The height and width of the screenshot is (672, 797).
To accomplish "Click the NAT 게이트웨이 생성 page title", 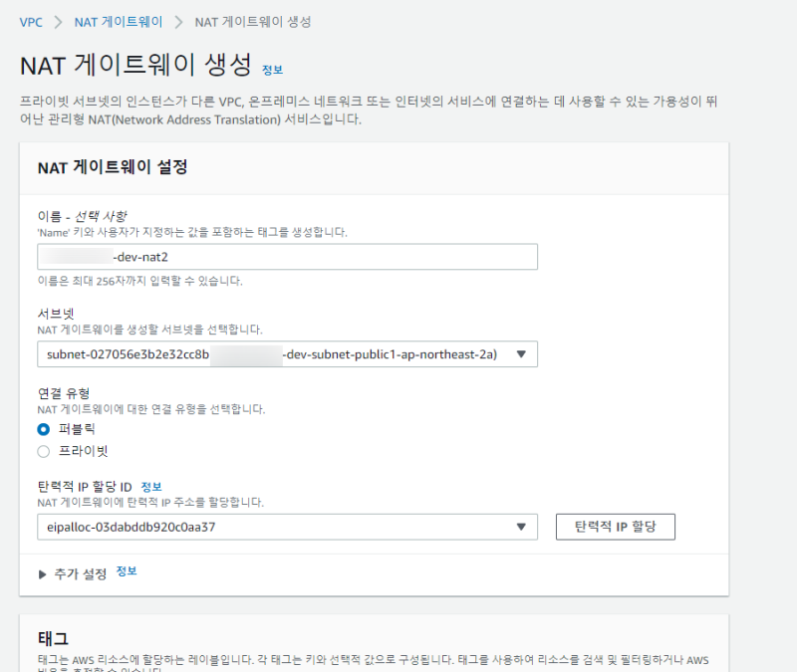I will 135,66.
